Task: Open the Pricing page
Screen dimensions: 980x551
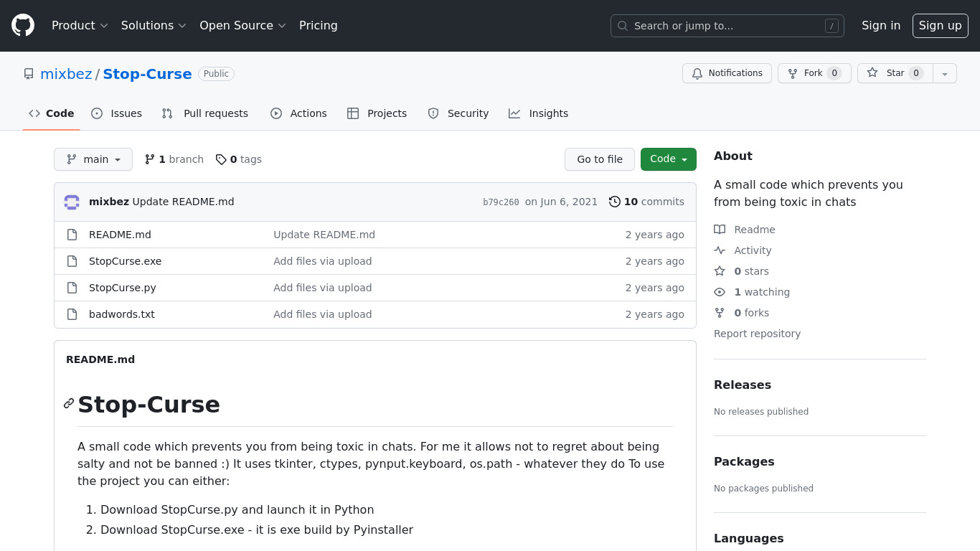Action: 319,25
